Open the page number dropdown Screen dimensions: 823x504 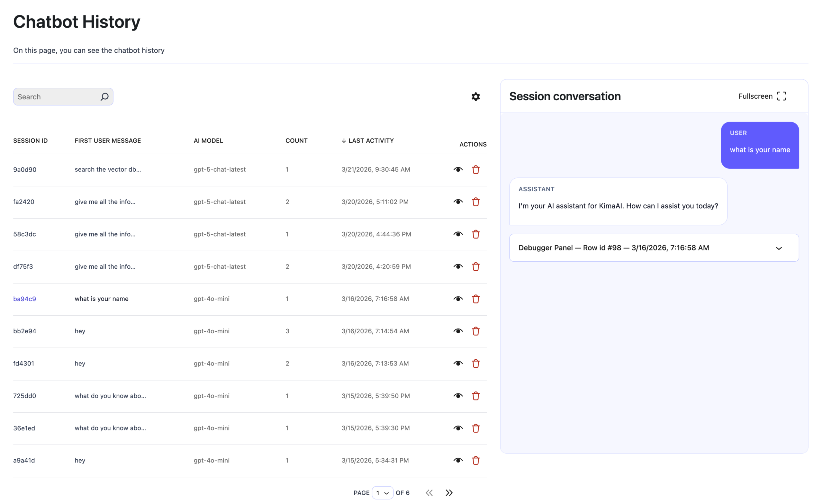tap(383, 493)
